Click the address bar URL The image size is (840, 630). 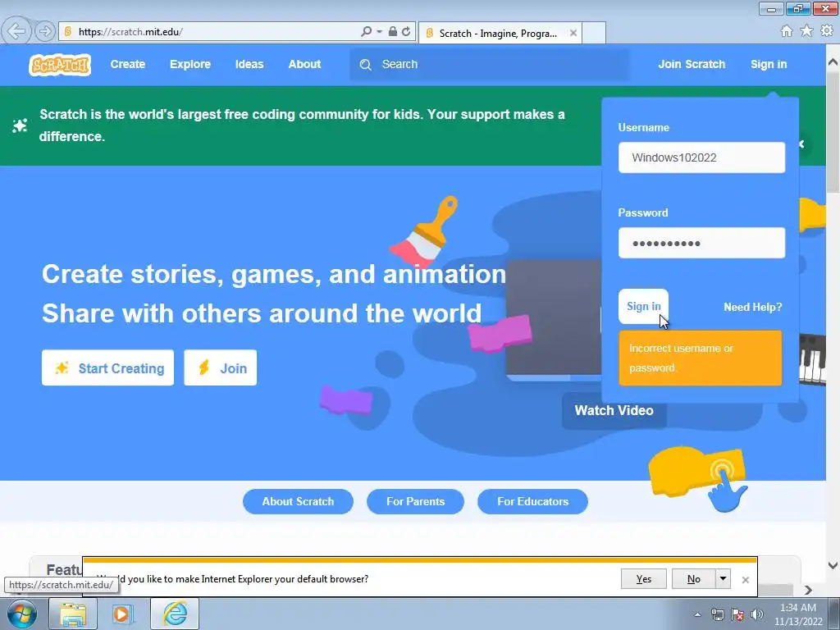click(x=130, y=32)
